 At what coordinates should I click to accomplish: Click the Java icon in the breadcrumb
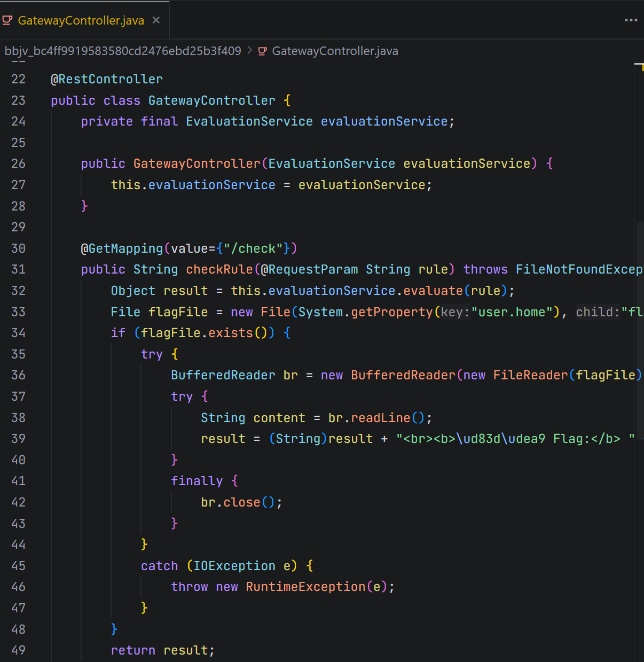coord(263,51)
